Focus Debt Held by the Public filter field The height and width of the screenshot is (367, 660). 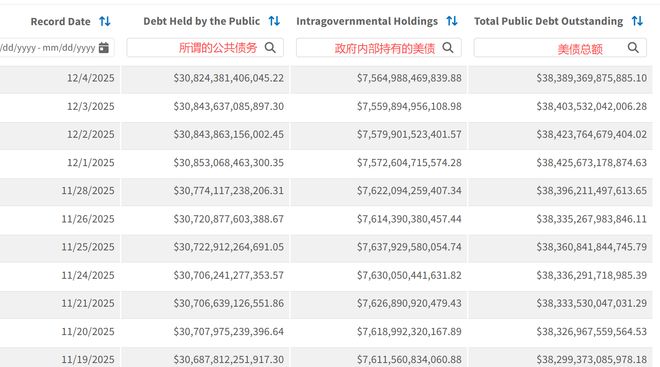(x=205, y=48)
